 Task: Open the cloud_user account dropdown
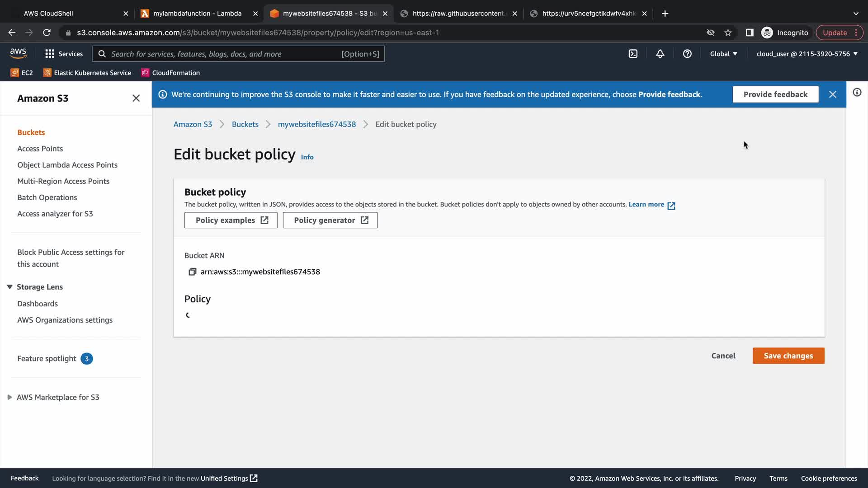pyautogui.click(x=807, y=54)
